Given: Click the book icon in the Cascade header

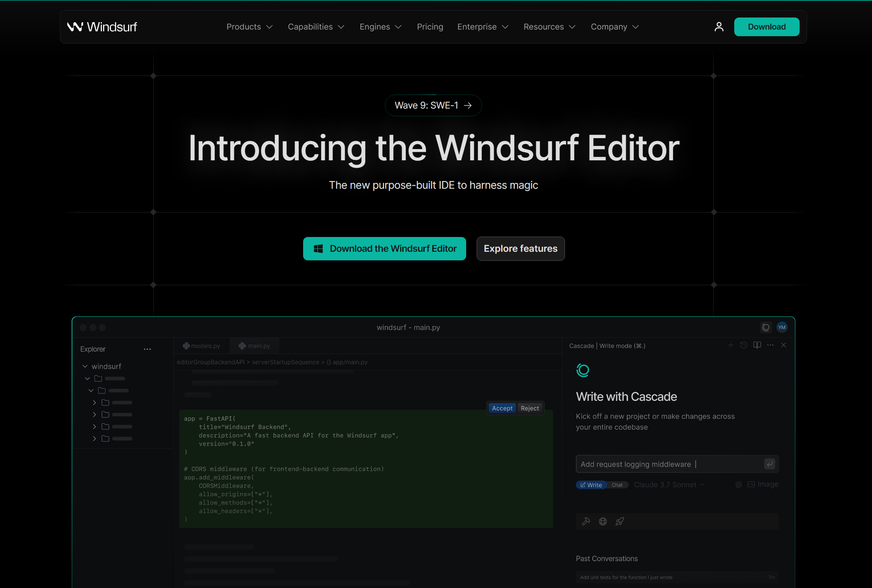Looking at the screenshot, I should point(757,345).
